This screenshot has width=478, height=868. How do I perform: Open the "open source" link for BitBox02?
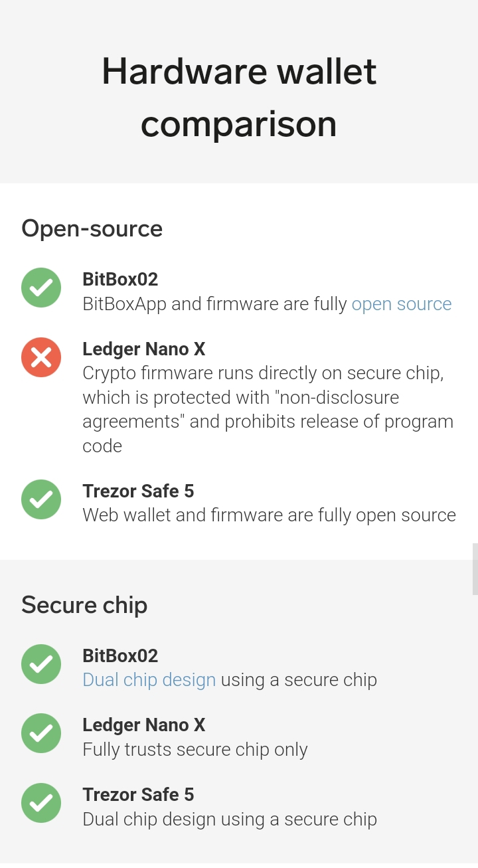click(401, 304)
